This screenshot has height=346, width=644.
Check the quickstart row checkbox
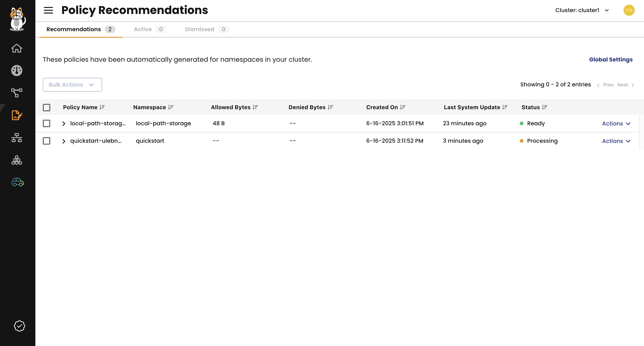point(47,141)
